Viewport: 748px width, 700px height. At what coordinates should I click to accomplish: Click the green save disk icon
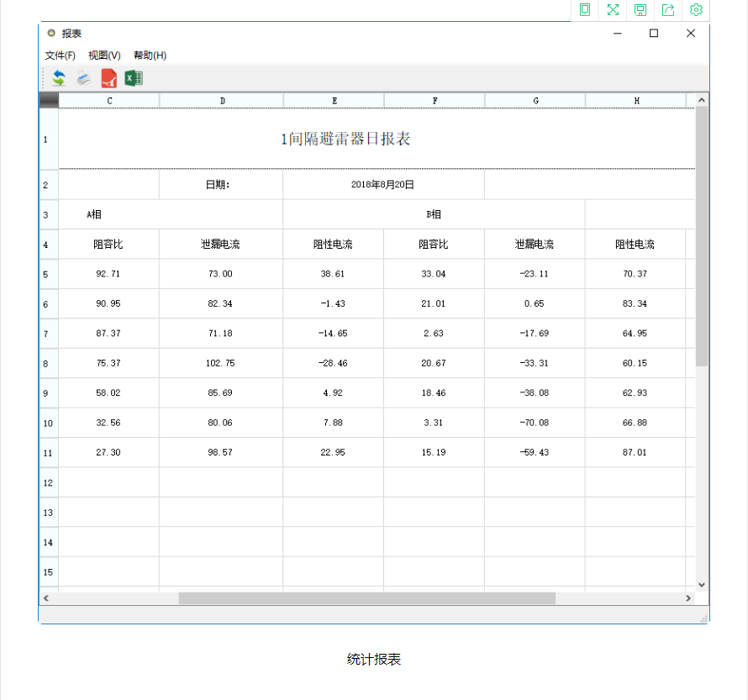[x=640, y=9]
